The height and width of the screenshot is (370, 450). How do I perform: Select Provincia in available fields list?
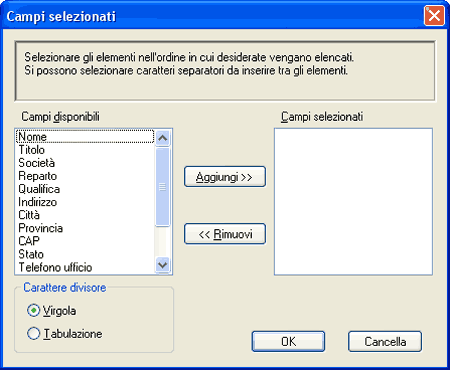click(x=85, y=228)
